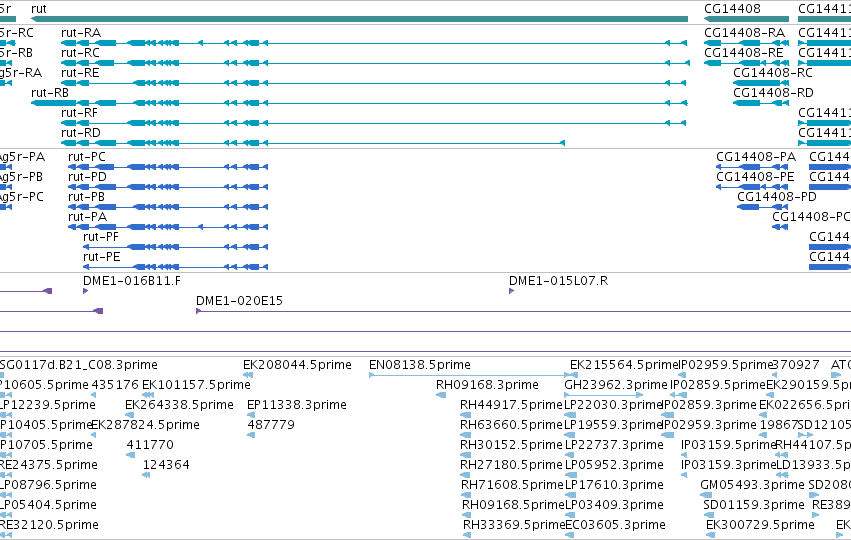Click EST LP17610.3prime
851x540 pixels.
coord(614,485)
